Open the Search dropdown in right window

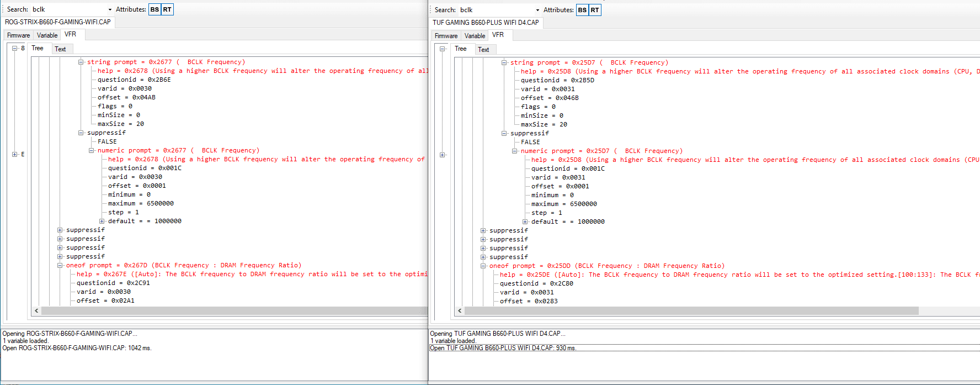[537, 10]
